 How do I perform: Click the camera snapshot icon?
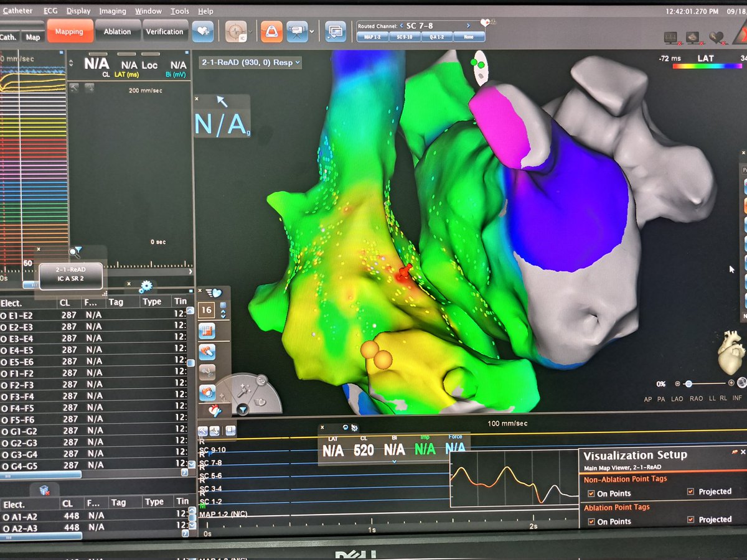296,31
